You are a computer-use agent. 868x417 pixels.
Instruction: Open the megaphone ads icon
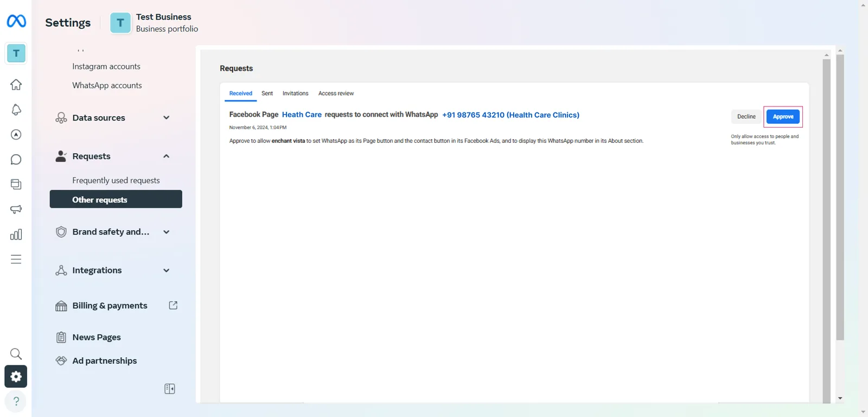tap(16, 210)
